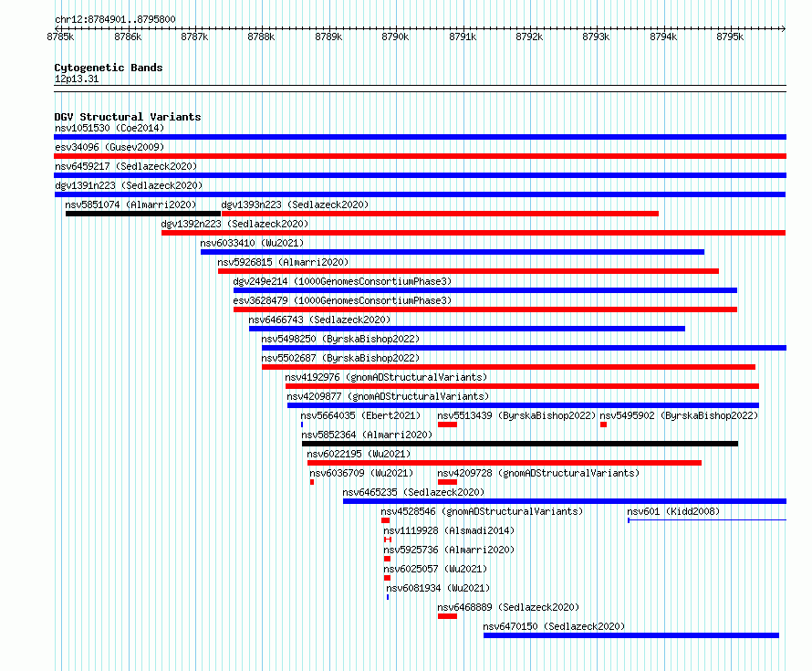This screenshot has height=671, width=812.
Task: Select the 12p13.31 band label
Action: tap(77, 79)
